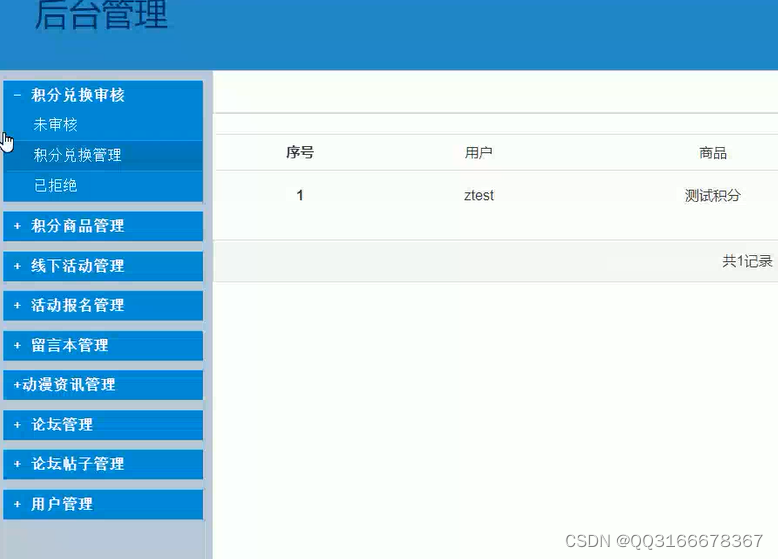The image size is (778, 559).
Task: Expand the 线下活动管理 section
Action: coord(103,266)
